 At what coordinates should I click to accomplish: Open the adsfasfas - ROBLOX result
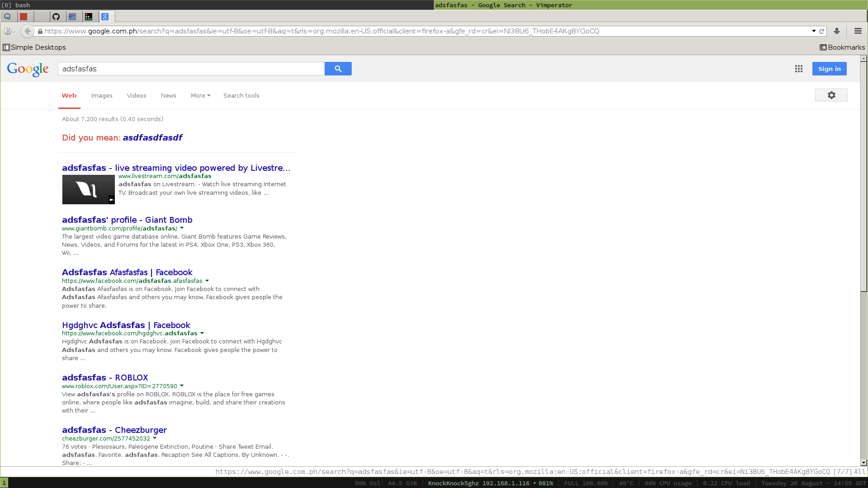(x=105, y=377)
